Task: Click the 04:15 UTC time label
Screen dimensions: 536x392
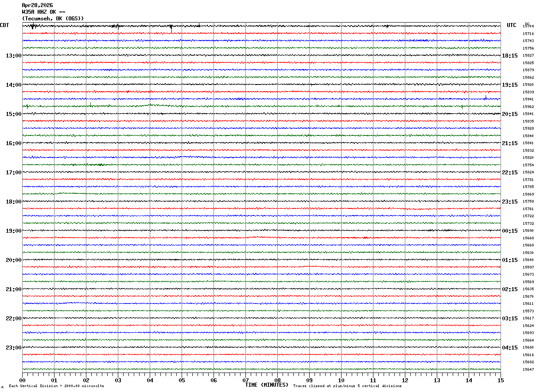Action: [x=510, y=348]
